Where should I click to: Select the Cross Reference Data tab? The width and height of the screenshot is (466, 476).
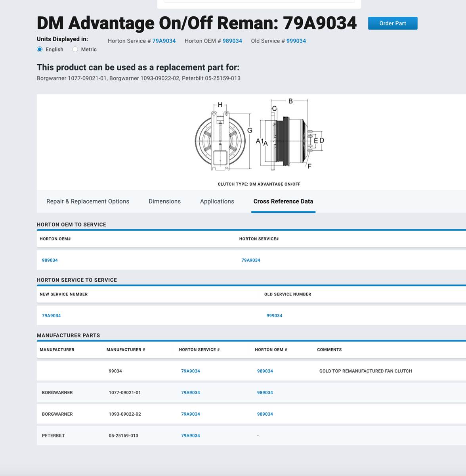pyautogui.click(x=283, y=202)
